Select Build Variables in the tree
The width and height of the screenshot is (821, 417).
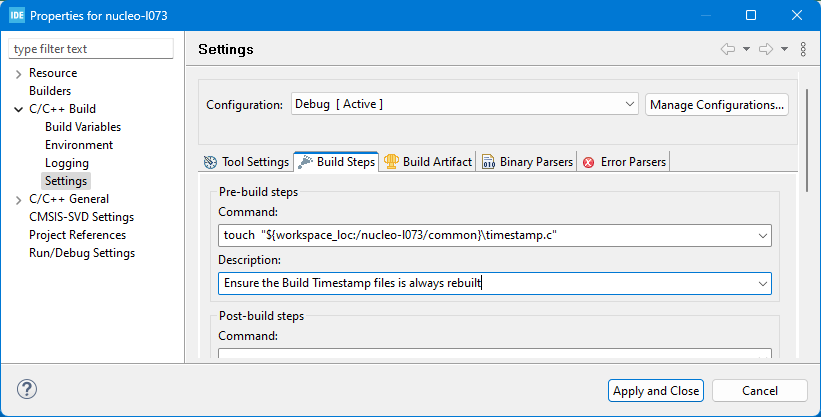(x=83, y=127)
